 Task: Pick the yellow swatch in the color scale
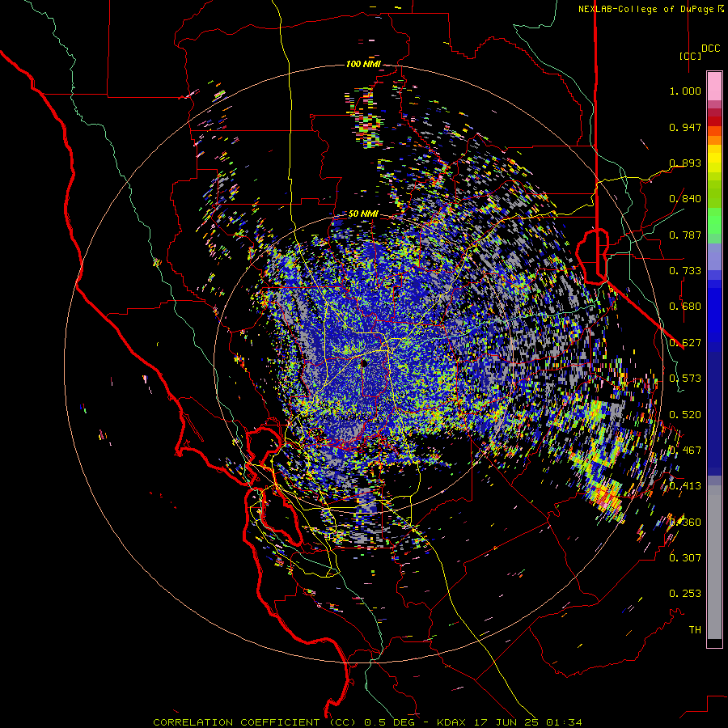714,159
